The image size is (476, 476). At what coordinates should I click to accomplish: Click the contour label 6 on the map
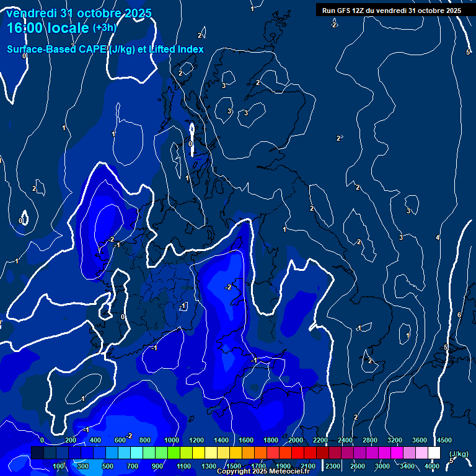tap(459, 315)
